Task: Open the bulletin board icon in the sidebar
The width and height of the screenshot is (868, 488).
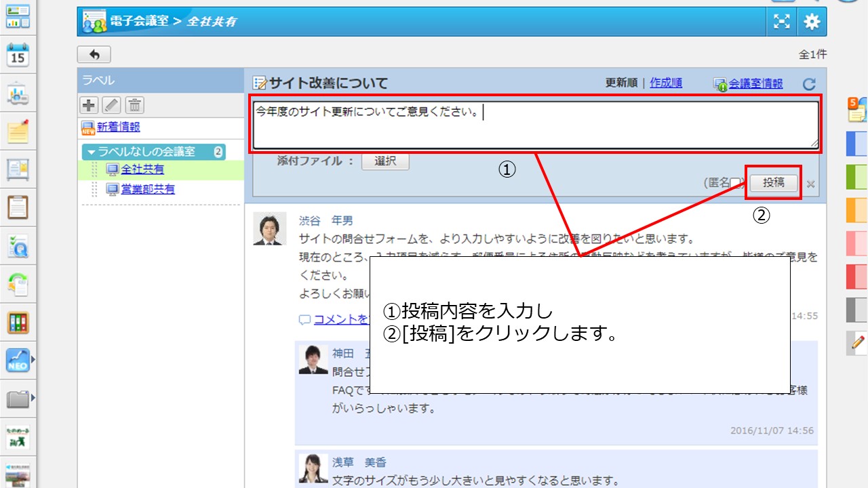Action: tap(18, 169)
